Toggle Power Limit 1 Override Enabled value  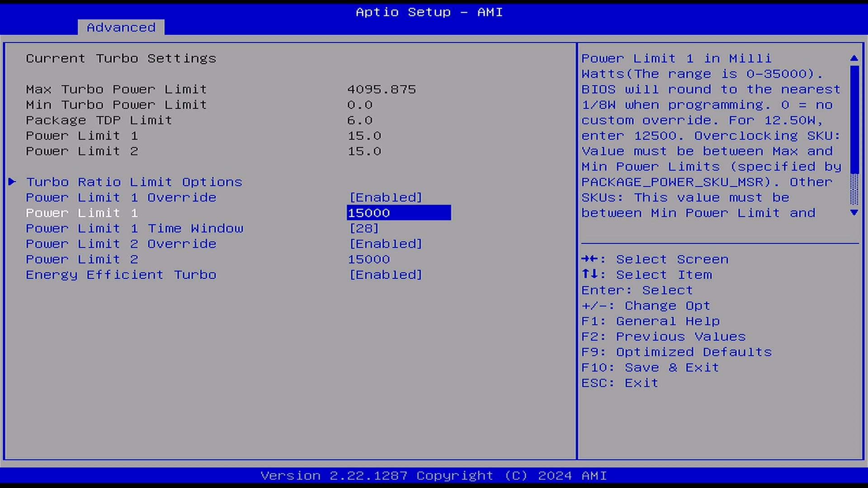(x=386, y=197)
